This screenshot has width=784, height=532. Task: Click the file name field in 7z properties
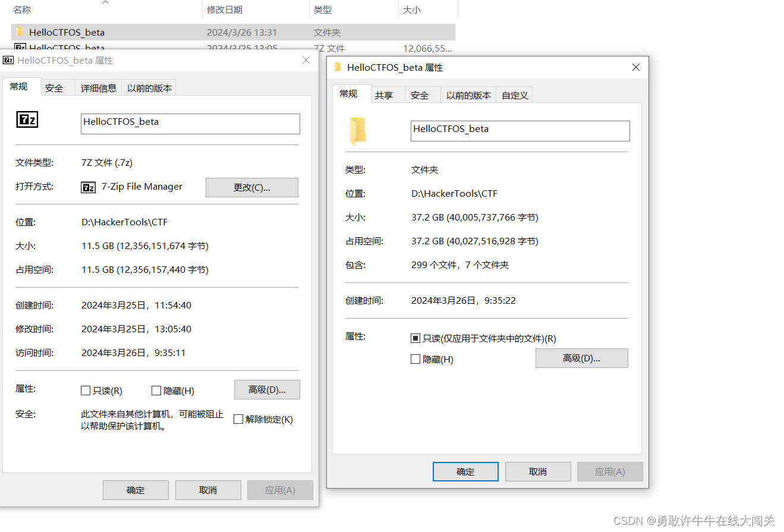click(x=190, y=124)
